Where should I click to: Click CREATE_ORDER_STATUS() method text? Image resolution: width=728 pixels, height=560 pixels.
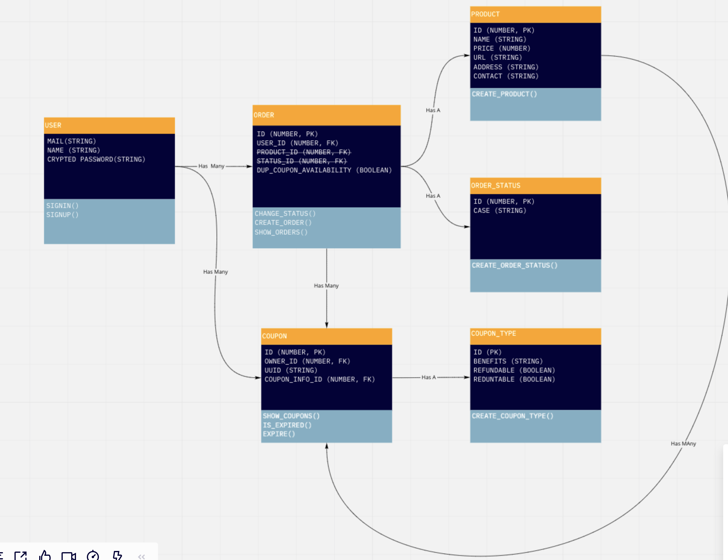(514, 266)
